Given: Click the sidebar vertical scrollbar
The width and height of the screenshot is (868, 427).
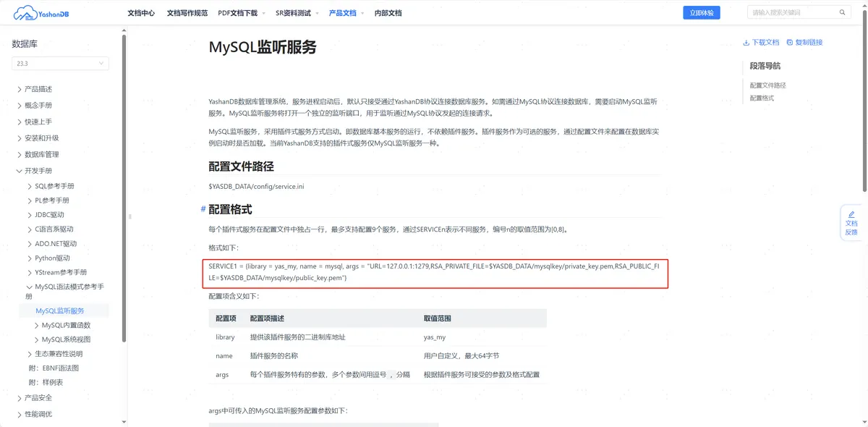Looking at the screenshot, I should (124, 187).
